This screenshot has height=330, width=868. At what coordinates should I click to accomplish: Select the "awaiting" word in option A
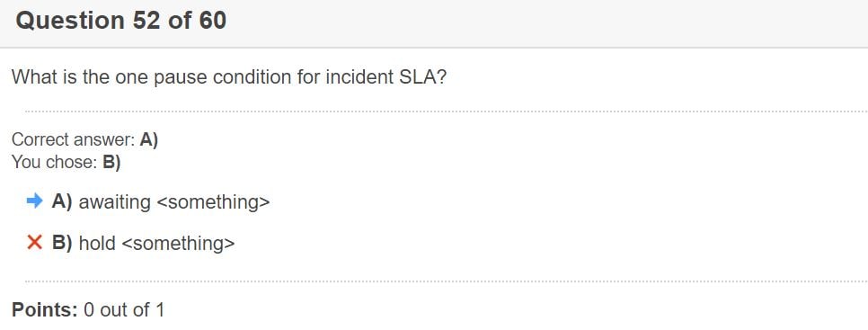[x=115, y=202]
